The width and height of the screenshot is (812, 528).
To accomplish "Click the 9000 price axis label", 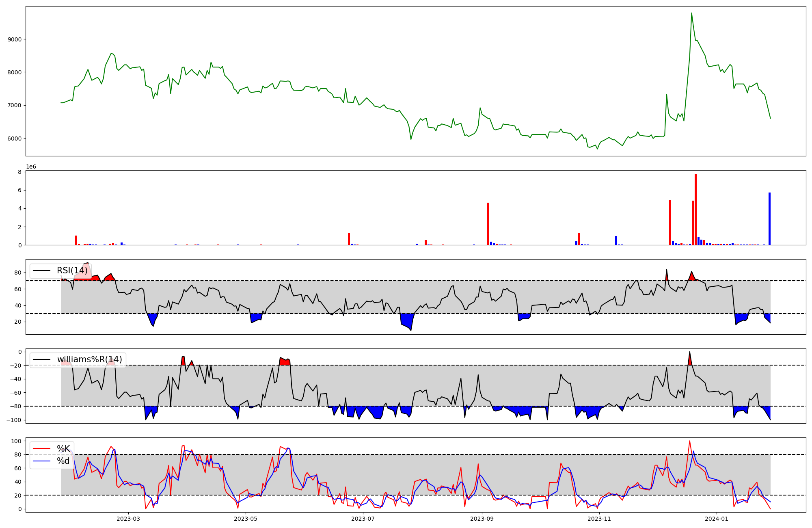I will (x=15, y=39).
